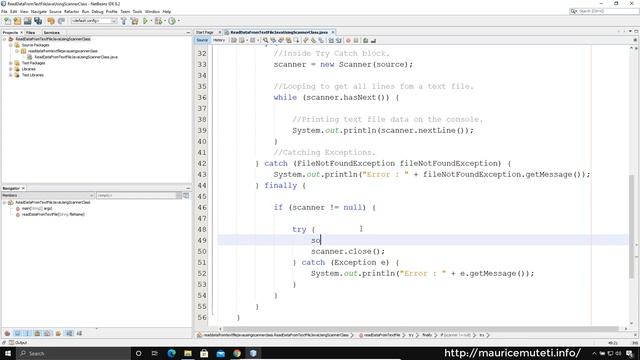Select readDataFromTextFile method in Navigator
Viewport: 640px width, 360px height.
(x=53, y=214)
